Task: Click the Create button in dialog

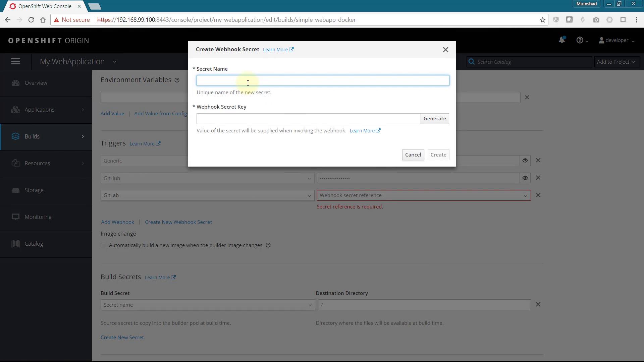Action: tap(438, 155)
